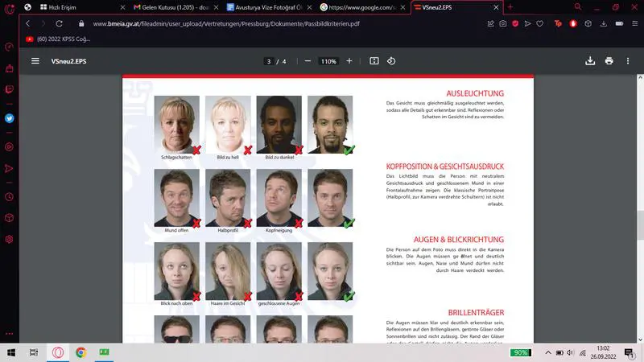Image resolution: width=644 pixels, height=362 pixels.
Task: Open the (60) 2022 KPSS Coğ... bookmark
Action: [x=58, y=39]
